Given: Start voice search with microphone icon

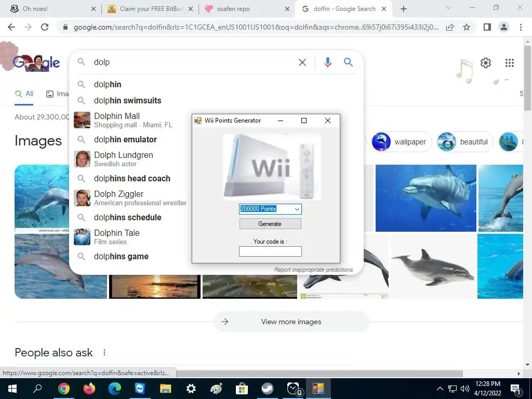Looking at the screenshot, I should click(x=327, y=62).
